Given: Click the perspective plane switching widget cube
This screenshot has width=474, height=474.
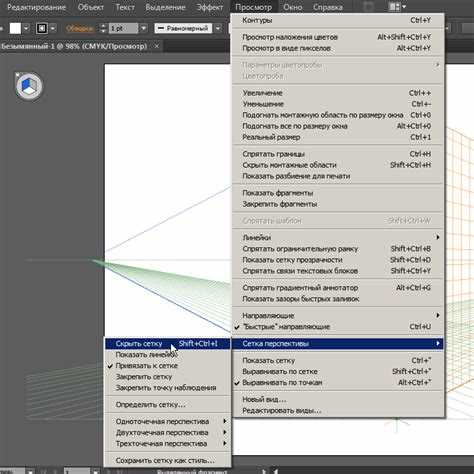Looking at the screenshot, I should 29,86.
